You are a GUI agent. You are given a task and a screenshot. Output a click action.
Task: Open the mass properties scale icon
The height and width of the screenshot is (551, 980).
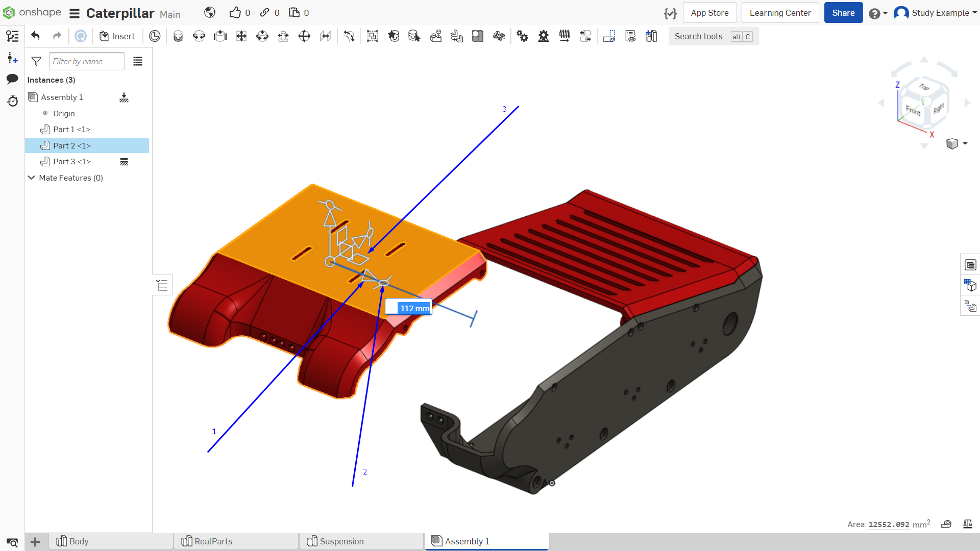point(967,524)
